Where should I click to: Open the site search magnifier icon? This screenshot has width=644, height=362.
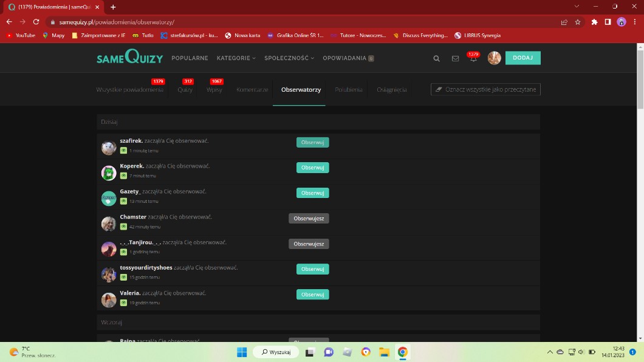pyautogui.click(x=436, y=58)
